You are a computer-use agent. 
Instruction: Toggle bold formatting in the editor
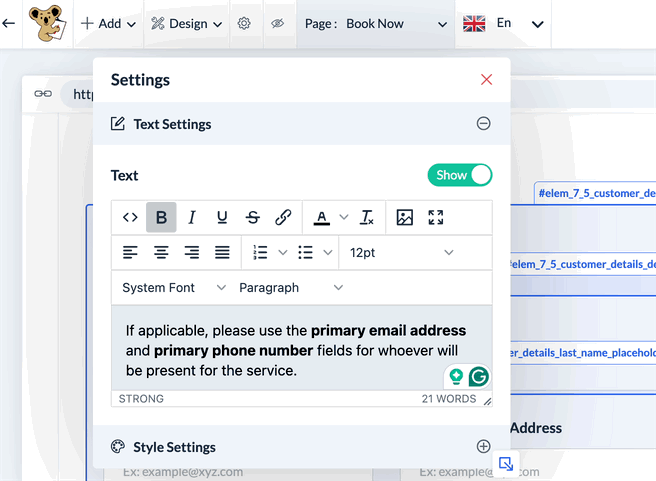point(161,217)
